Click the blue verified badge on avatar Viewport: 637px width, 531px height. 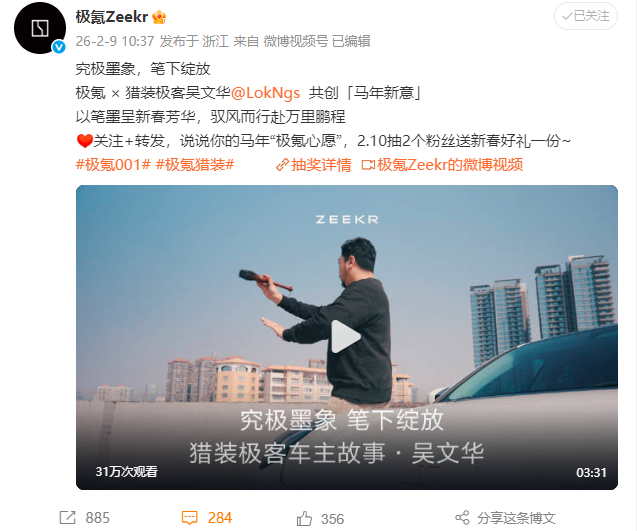(59, 47)
